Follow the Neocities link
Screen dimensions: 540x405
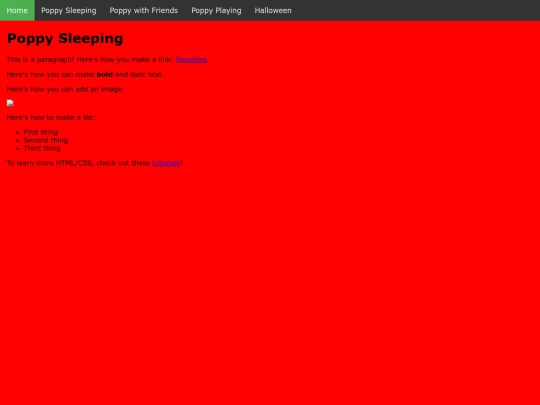(x=191, y=60)
